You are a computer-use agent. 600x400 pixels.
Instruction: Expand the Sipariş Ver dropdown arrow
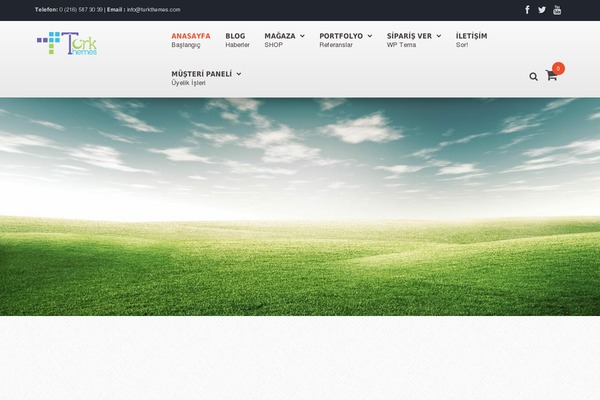(438, 36)
